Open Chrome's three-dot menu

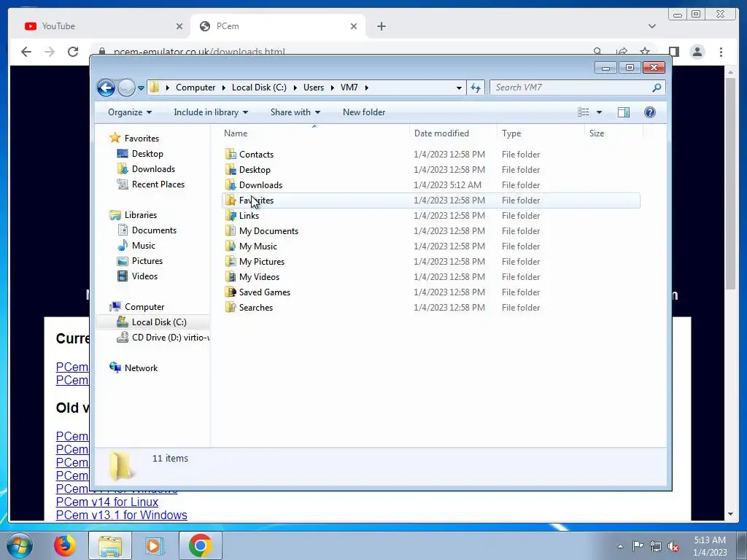tap(721, 52)
